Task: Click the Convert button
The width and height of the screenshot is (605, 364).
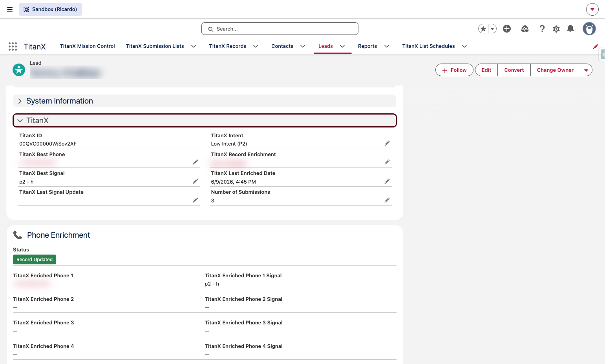Action: coord(514,70)
